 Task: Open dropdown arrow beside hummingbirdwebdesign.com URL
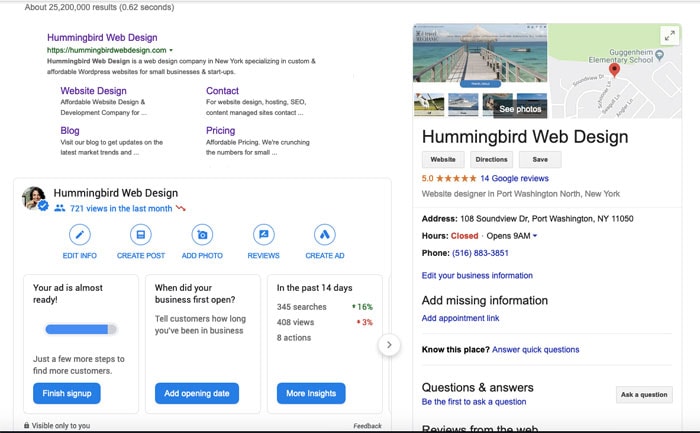[171, 50]
